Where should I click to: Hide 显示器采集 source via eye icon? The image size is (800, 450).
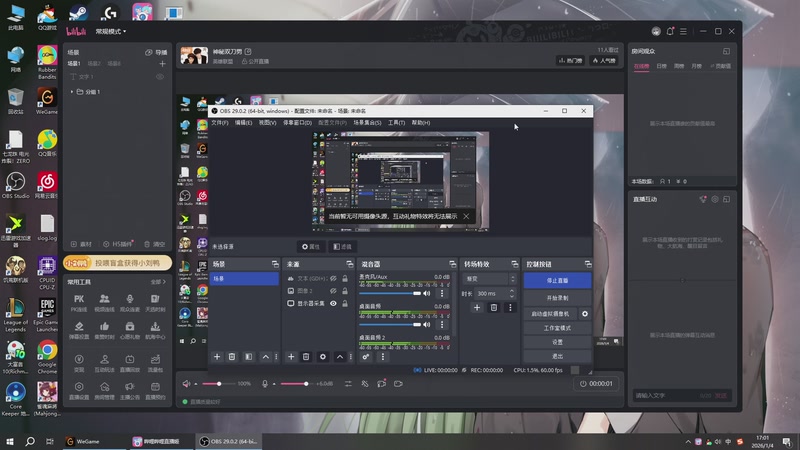(333, 304)
